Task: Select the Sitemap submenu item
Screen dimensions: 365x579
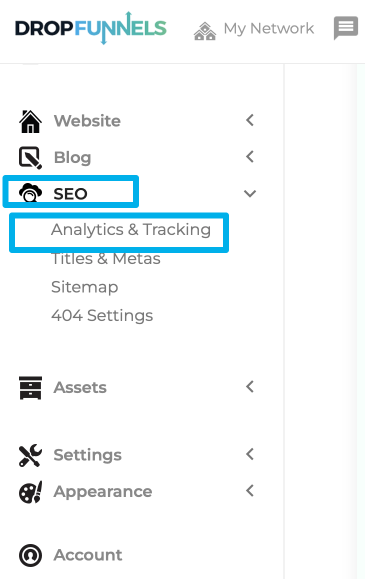Action: [x=85, y=287]
